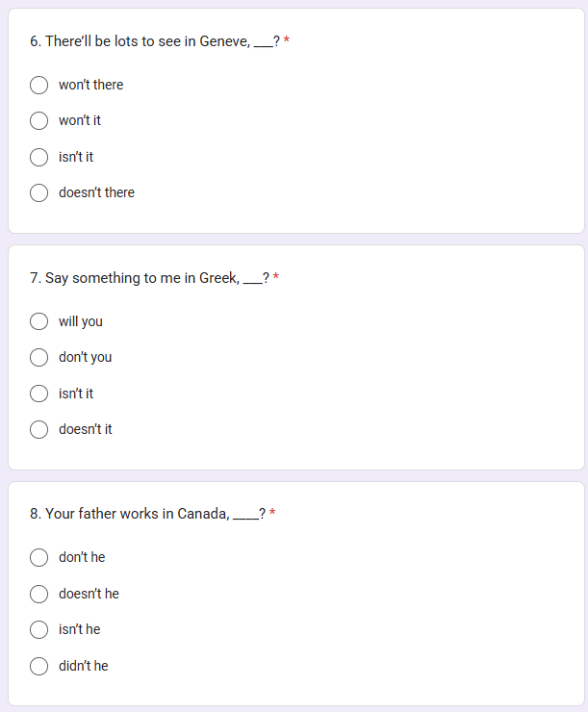Click the "will you" label text
Image resolution: width=588 pixels, height=712 pixels.
[x=81, y=321]
